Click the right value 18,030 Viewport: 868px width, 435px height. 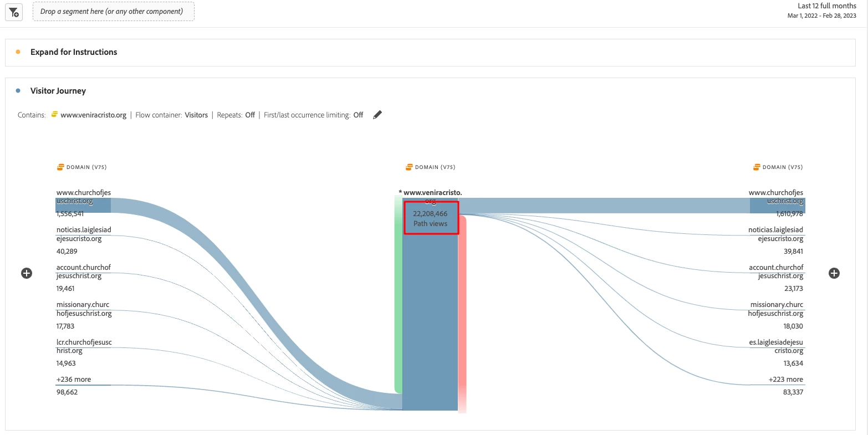[793, 326]
